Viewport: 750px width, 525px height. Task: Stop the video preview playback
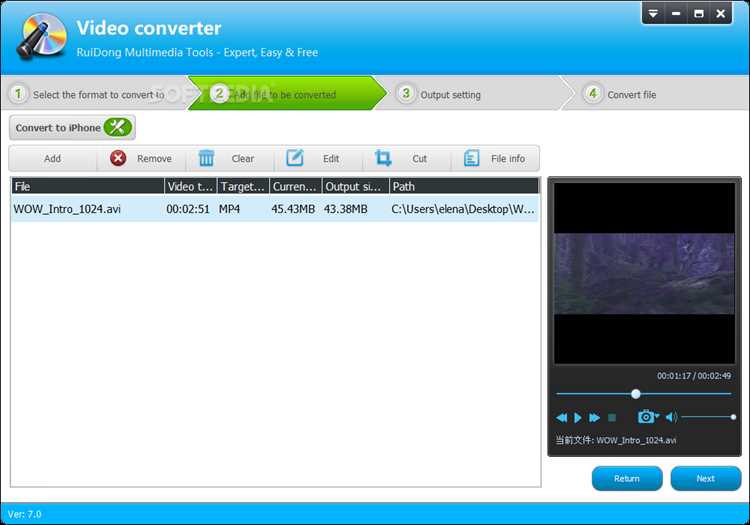pos(612,418)
